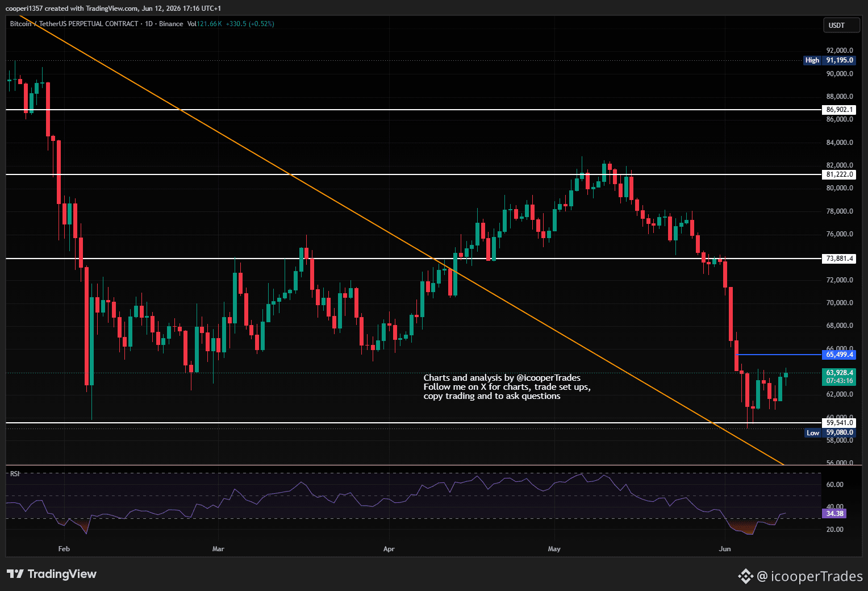Click the Apr label on the time axis

(389, 549)
